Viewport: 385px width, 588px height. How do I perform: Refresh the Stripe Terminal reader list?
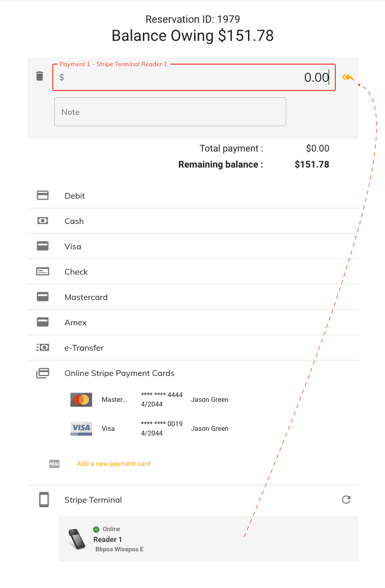tap(346, 500)
